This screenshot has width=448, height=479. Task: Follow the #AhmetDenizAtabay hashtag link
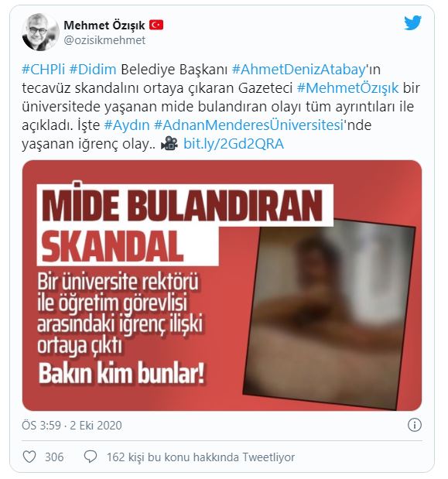(x=299, y=70)
